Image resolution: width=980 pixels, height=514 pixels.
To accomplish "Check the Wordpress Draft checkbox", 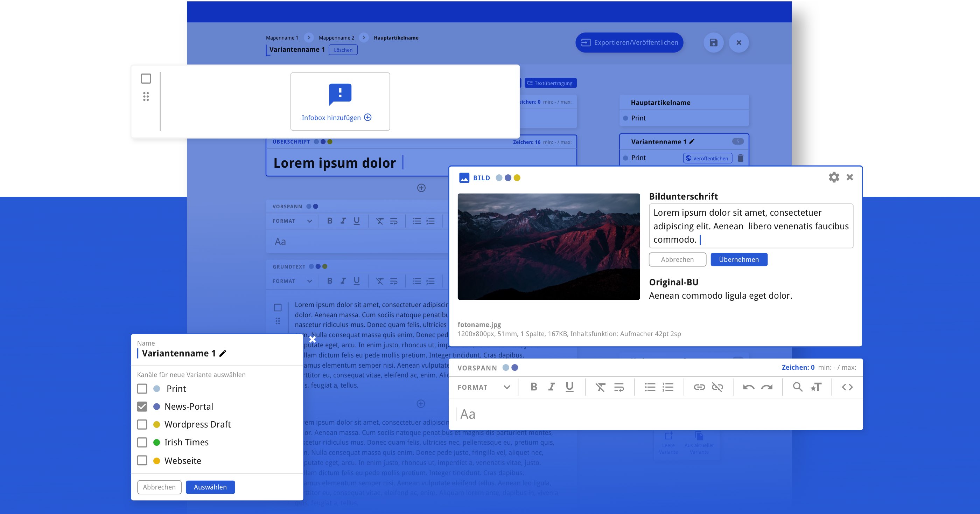I will [142, 424].
